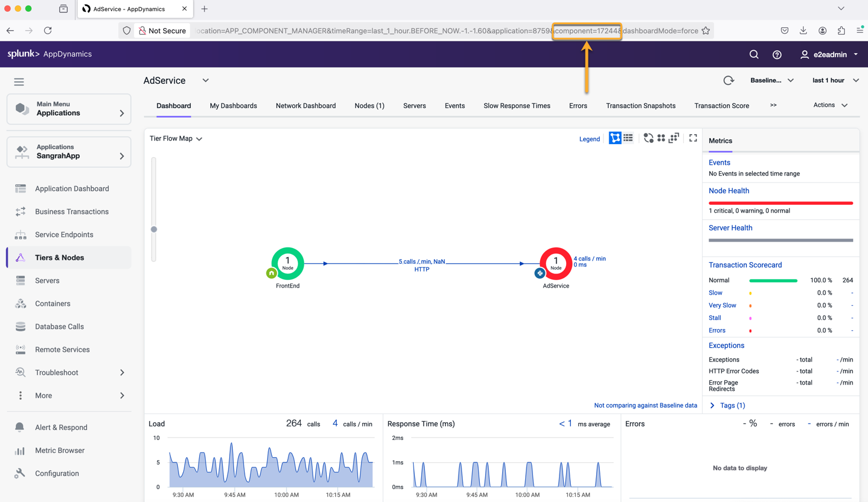
Task: Switch to Events tab
Action: (x=454, y=106)
